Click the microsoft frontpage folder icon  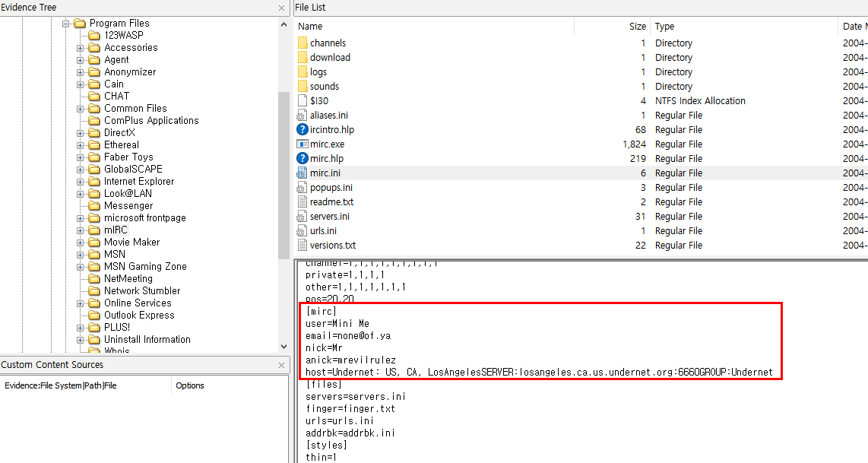pyautogui.click(x=95, y=218)
